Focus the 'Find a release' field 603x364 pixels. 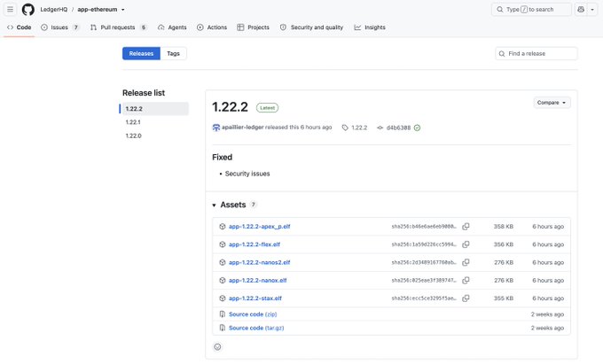click(536, 53)
